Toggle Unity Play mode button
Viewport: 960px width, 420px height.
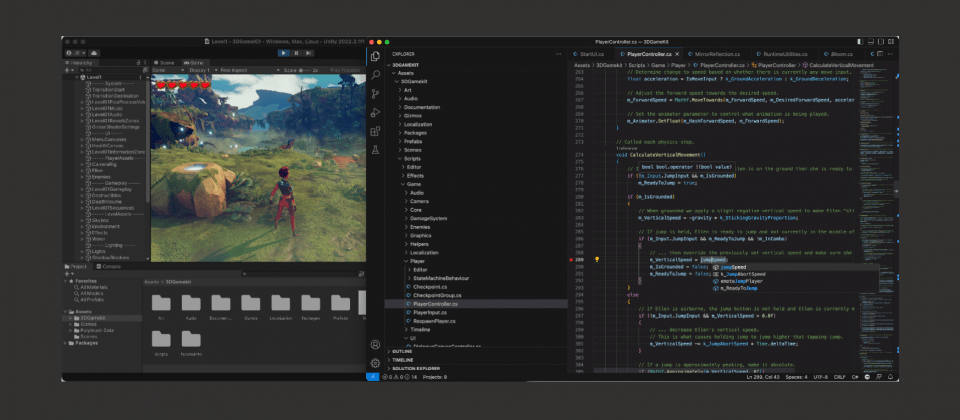tap(283, 53)
